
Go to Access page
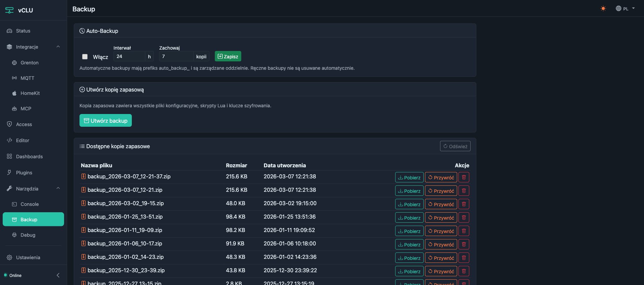point(33,124)
